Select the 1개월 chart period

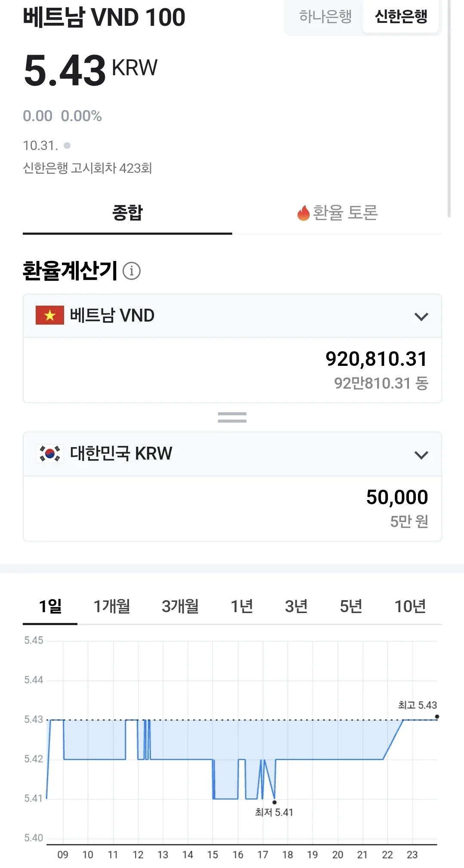click(112, 606)
